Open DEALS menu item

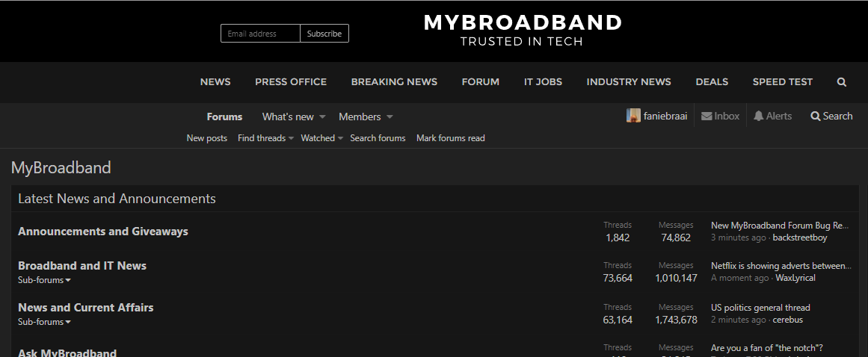712,82
